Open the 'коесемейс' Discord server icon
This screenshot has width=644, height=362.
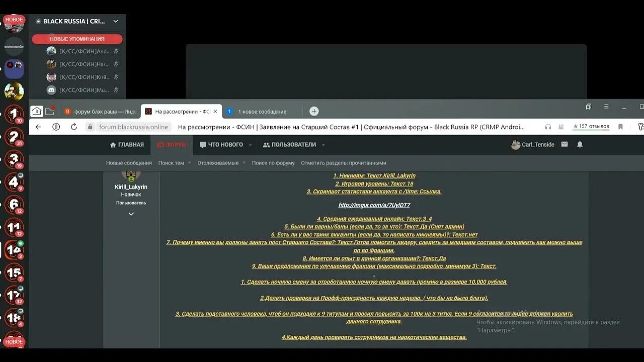(x=14, y=46)
